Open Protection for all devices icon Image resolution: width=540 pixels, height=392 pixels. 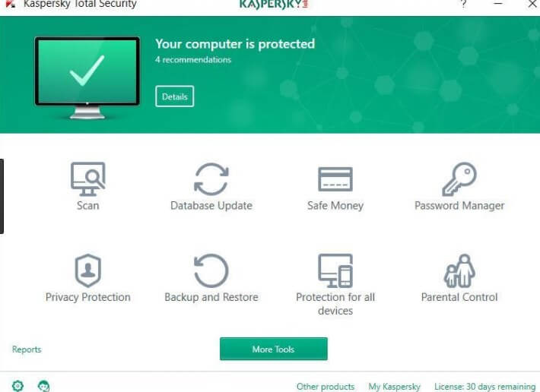click(335, 270)
